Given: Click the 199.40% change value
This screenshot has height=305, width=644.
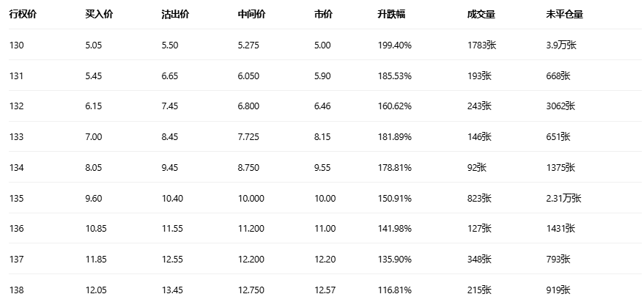Looking at the screenshot, I should [x=394, y=45].
